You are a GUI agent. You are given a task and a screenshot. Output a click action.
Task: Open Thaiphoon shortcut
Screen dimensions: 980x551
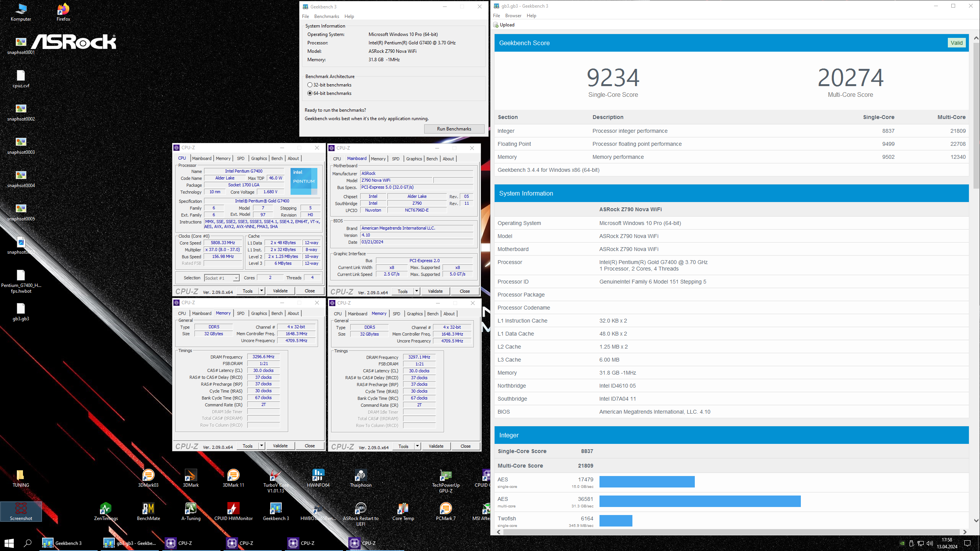point(361,479)
